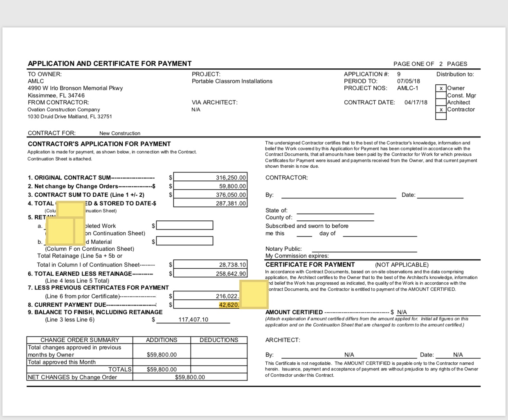Select the line 9 BALANCE TO FINISH label

point(95,312)
